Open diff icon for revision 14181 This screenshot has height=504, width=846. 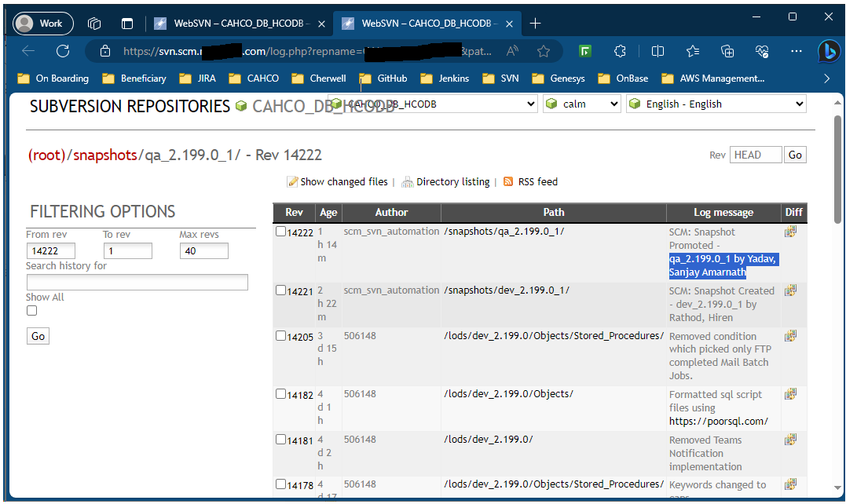pyautogui.click(x=790, y=440)
